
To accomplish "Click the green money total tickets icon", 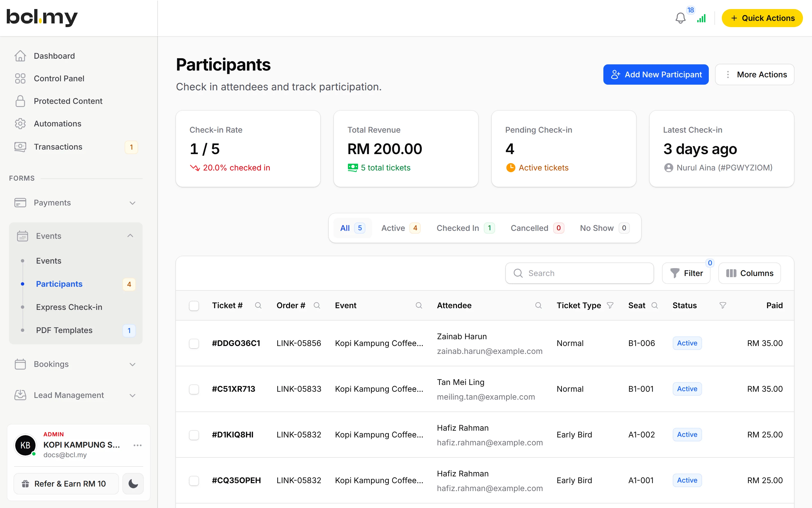I will pos(353,168).
